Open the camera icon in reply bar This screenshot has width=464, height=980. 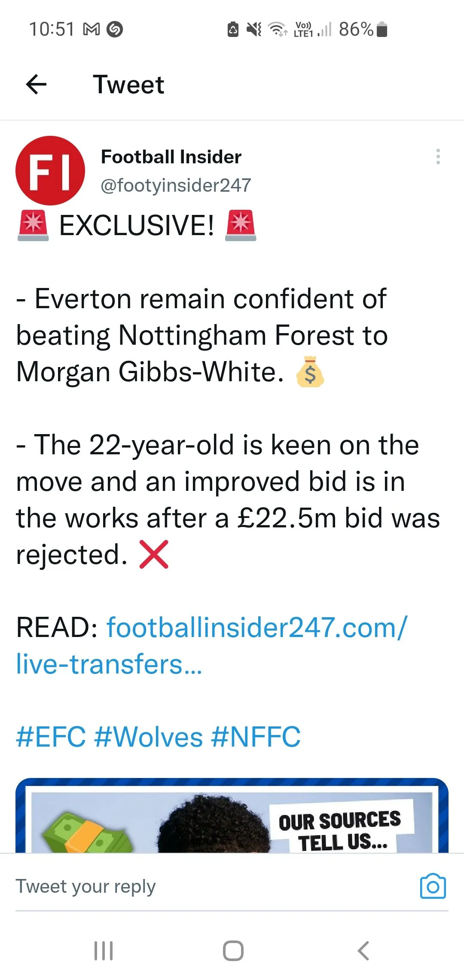point(433,887)
